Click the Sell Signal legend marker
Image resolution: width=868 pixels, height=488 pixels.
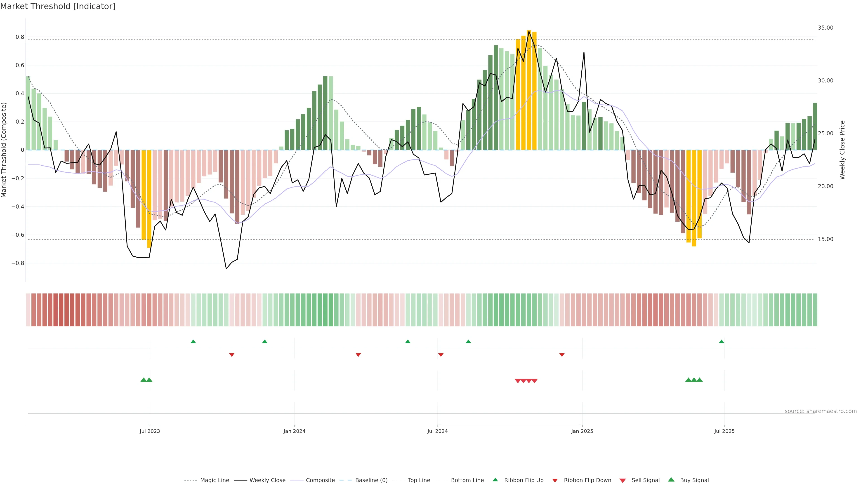click(623, 481)
